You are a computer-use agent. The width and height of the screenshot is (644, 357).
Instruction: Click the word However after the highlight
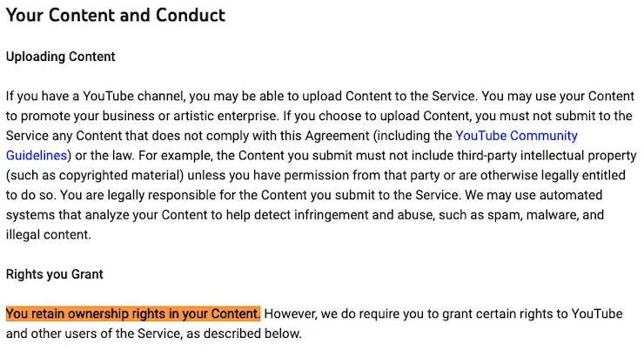pos(291,313)
